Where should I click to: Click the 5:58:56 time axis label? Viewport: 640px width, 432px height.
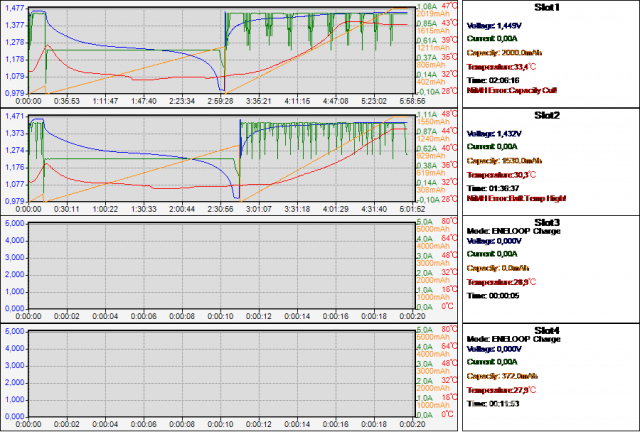click(412, 101)
